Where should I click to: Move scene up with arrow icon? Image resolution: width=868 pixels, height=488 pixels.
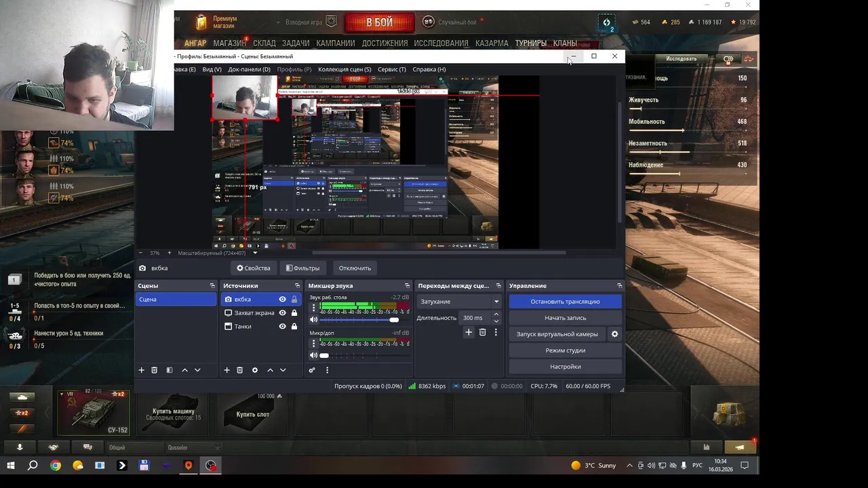click(x=184, y=370)
